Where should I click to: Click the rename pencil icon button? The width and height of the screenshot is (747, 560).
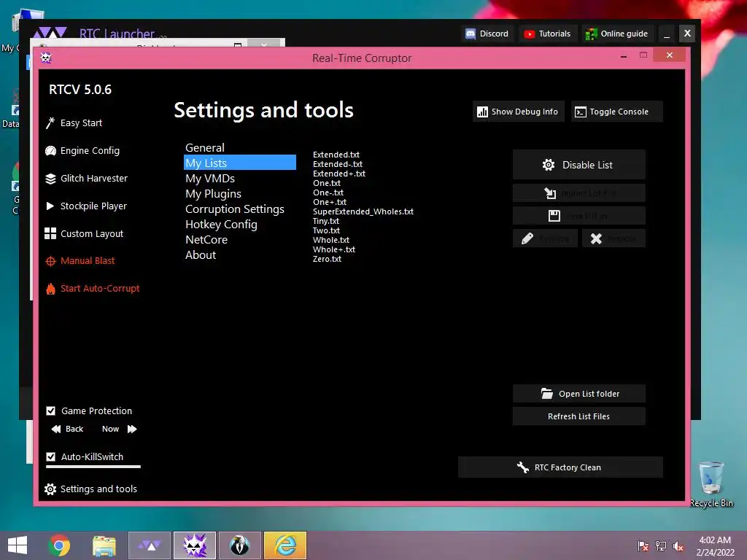[546, 238]
